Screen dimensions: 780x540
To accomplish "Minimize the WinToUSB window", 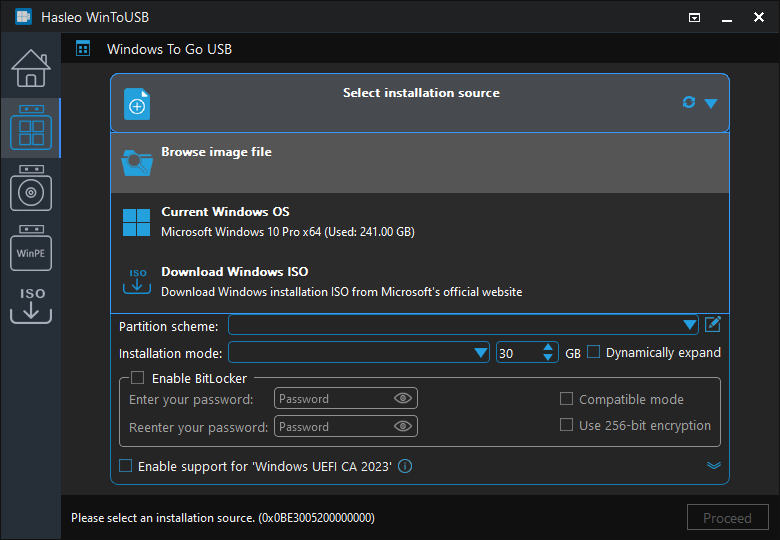I will click(x=727, y=19).
